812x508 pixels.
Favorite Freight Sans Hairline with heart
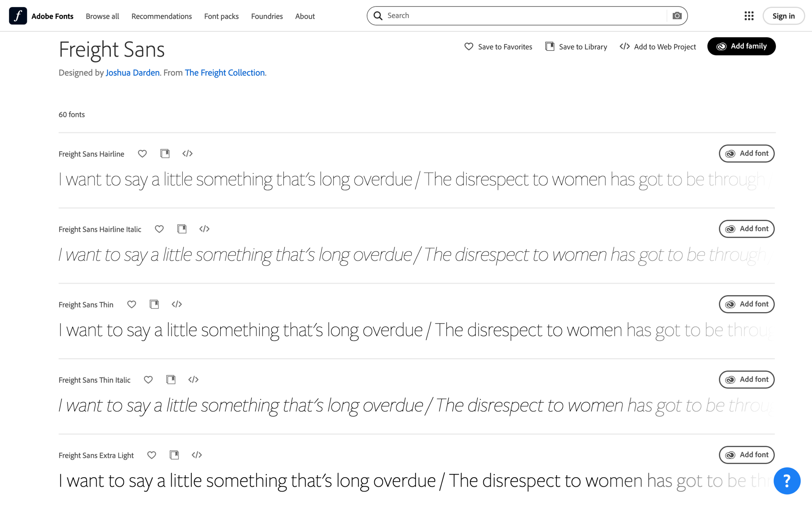[x=142, y=154]
